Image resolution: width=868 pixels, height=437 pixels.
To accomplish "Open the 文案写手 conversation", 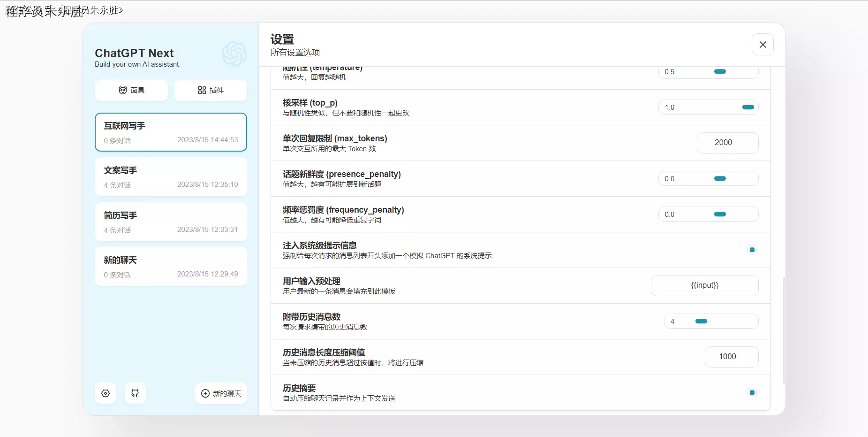I will coord(171,177).
